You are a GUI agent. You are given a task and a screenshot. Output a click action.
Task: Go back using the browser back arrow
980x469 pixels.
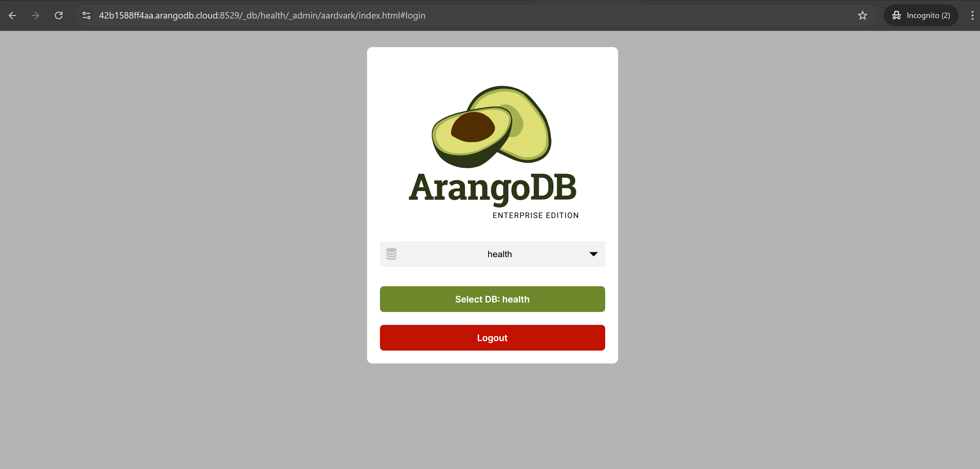[12, 16]
